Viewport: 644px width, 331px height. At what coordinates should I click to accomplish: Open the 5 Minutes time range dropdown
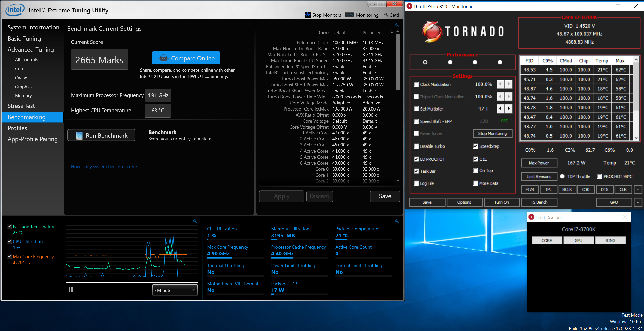[x=175, y=290]
